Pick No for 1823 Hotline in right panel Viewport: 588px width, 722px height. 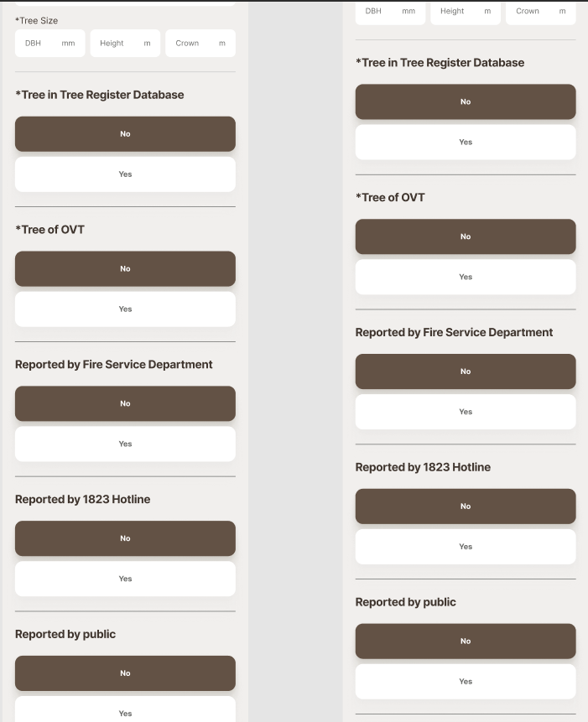(x=466, y=506)
